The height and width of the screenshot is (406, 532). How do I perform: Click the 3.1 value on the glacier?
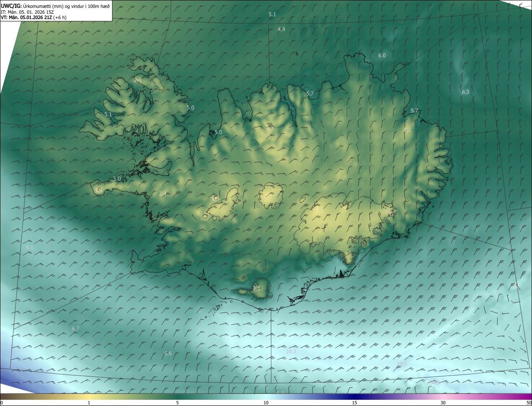click(x=256, y=288)
